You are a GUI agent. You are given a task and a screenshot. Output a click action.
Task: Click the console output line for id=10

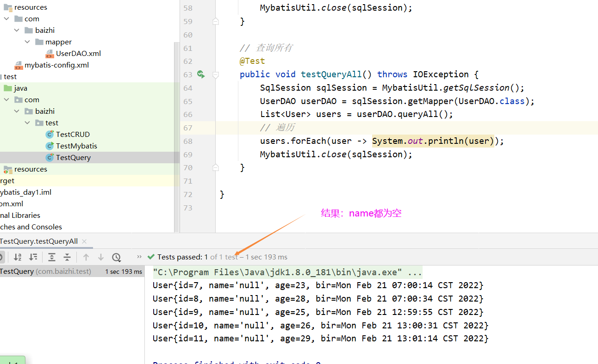pos(321,325)
